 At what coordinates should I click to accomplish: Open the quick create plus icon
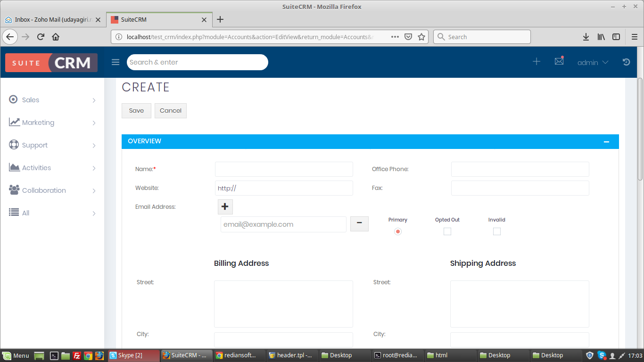pos(536,62)
